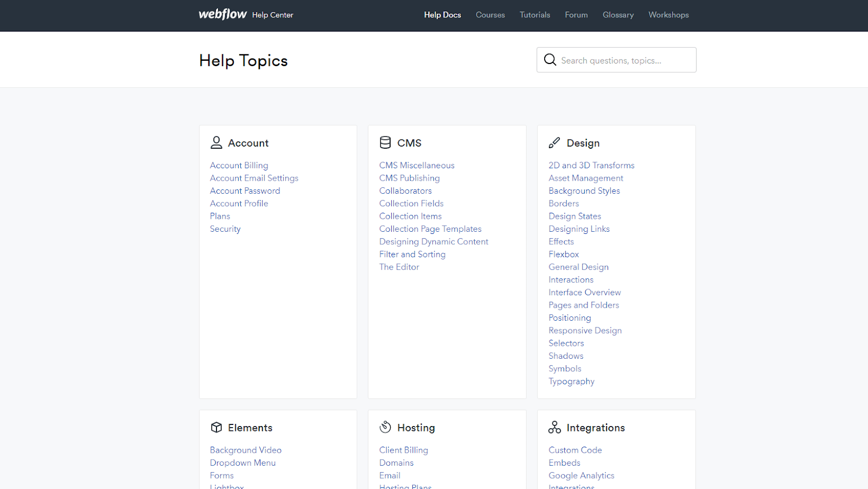Click the Account person icon
Image resolution: width=868 pixels, height=489 pixels.
click(x=216, y=142)
